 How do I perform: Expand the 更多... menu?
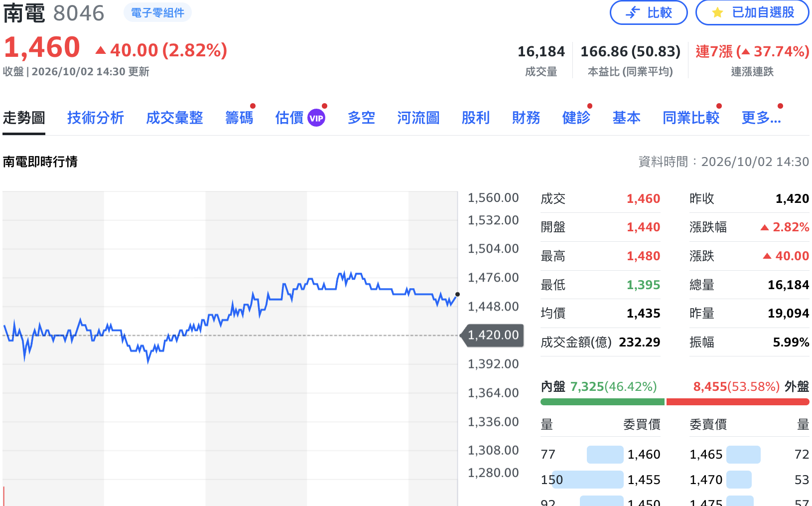pyautogui.click(x=761, y=118)
